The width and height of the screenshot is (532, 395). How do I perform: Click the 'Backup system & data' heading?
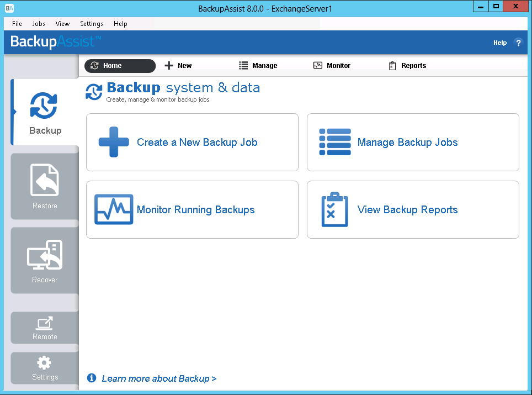pyautogui.click(x=183, y=88)
